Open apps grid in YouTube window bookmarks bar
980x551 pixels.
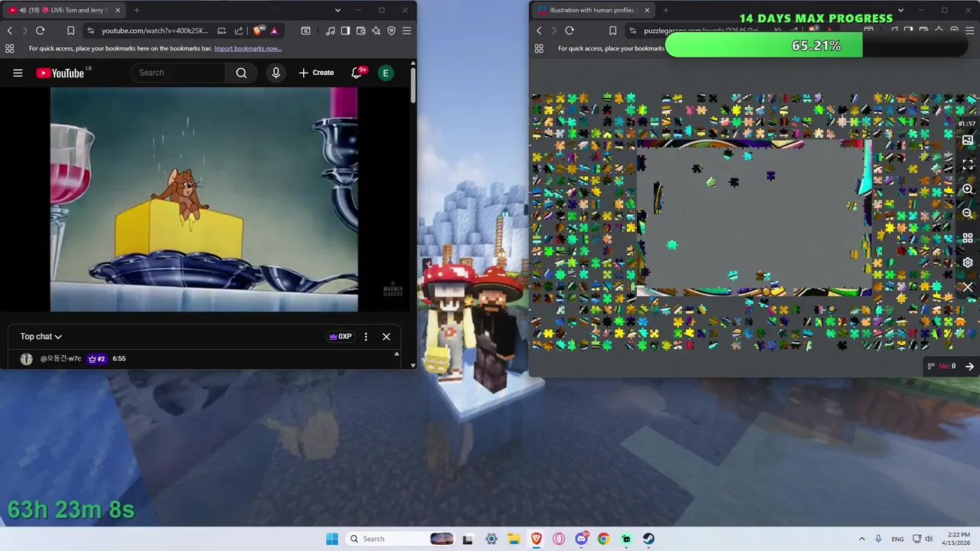pyautogui.click(x=9, y=48)
